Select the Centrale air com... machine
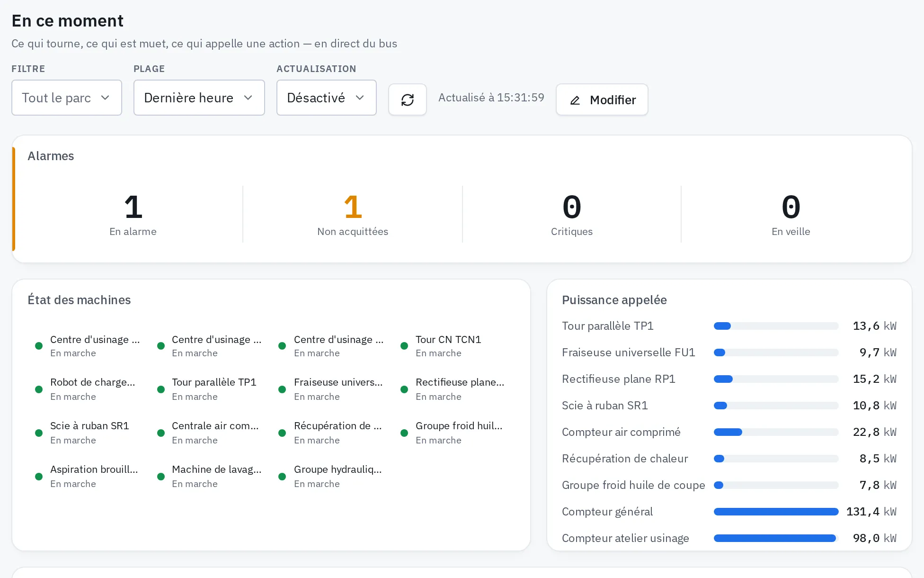The height and width of the screenshot is (578, 924). (x=210, y=433)
